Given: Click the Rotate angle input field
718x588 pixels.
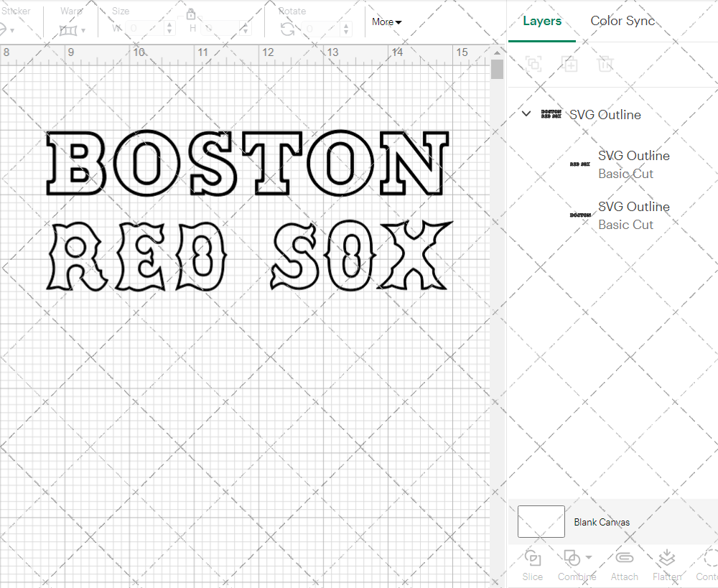Looking at the screenshot, I should [x=322, y=29].
